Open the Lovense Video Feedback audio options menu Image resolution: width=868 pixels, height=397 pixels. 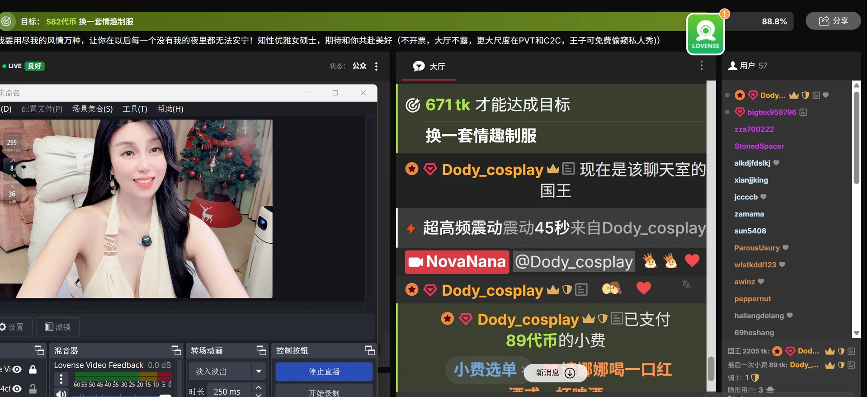click(61, 379)
